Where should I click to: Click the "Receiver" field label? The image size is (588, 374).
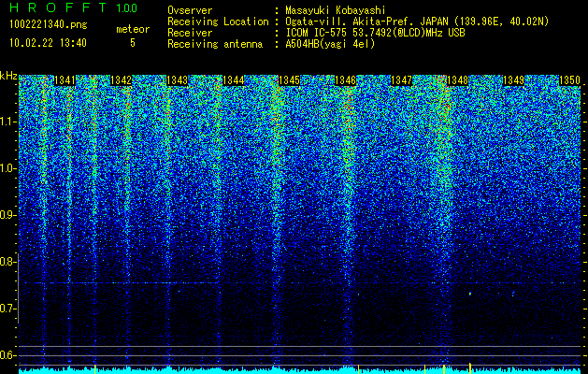(x=190, y=33)
